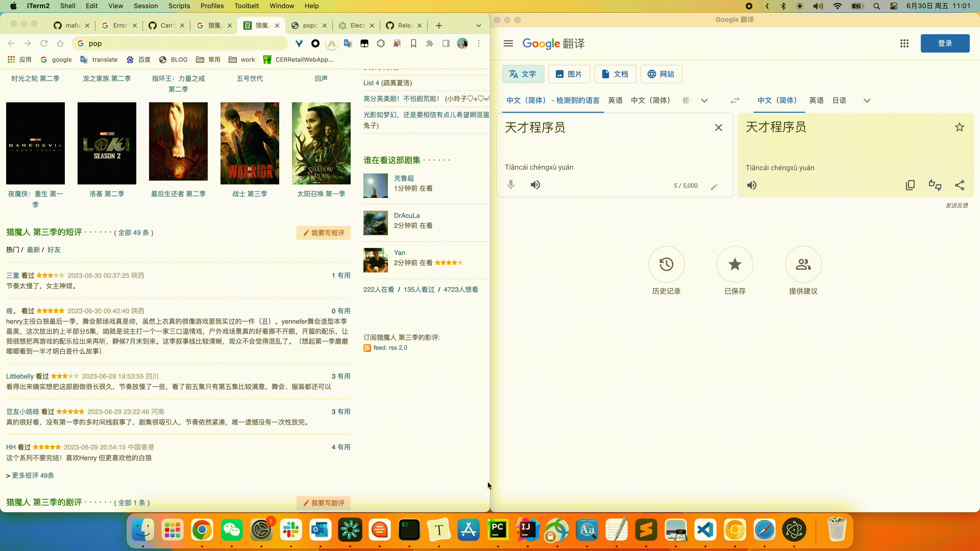
Task: Open the Google apps grid
Action: pos(904,43)
